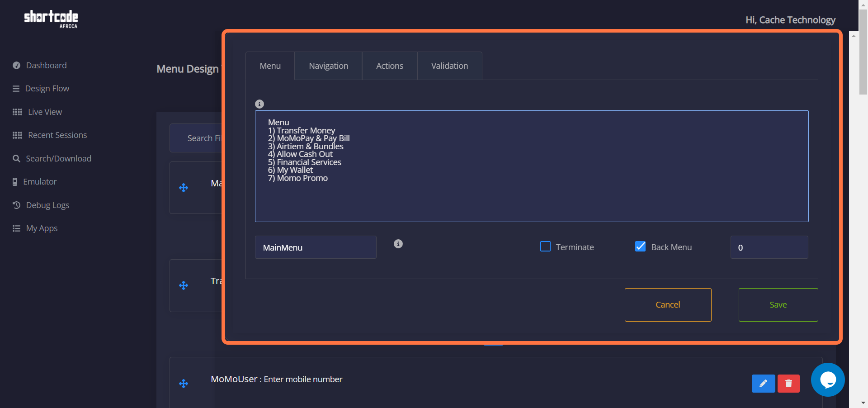Viewport: 868px width, 408px height.
Task: Go to Dashboard in sidebar
Action: click(47, 66)
